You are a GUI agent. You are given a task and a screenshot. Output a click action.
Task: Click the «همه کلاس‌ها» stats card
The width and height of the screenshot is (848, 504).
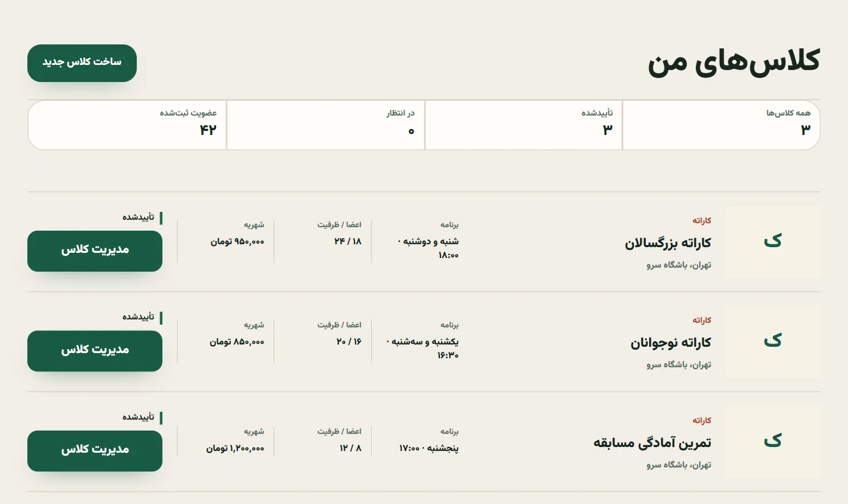click(x=721, y=125)
